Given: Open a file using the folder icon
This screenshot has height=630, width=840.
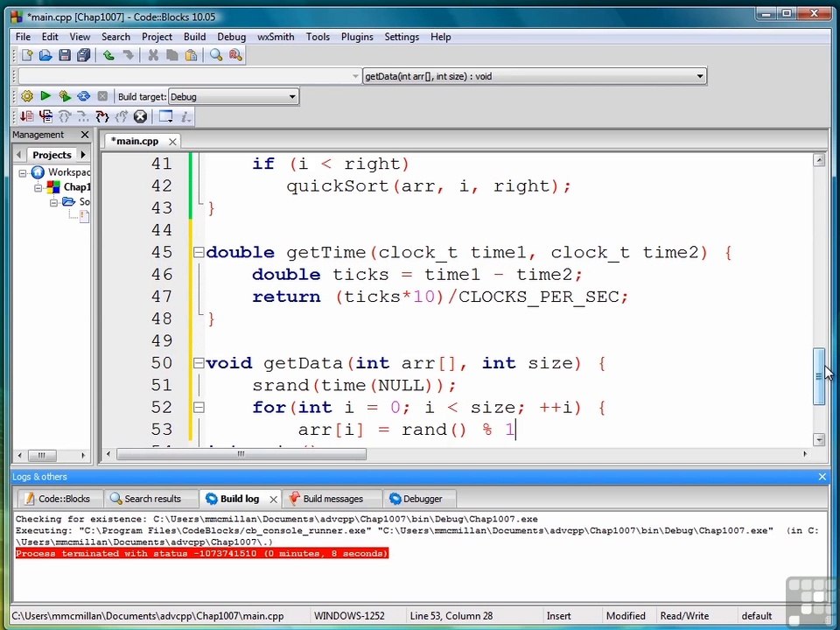Looking at the screenshot, I should (x=45, y=55).
